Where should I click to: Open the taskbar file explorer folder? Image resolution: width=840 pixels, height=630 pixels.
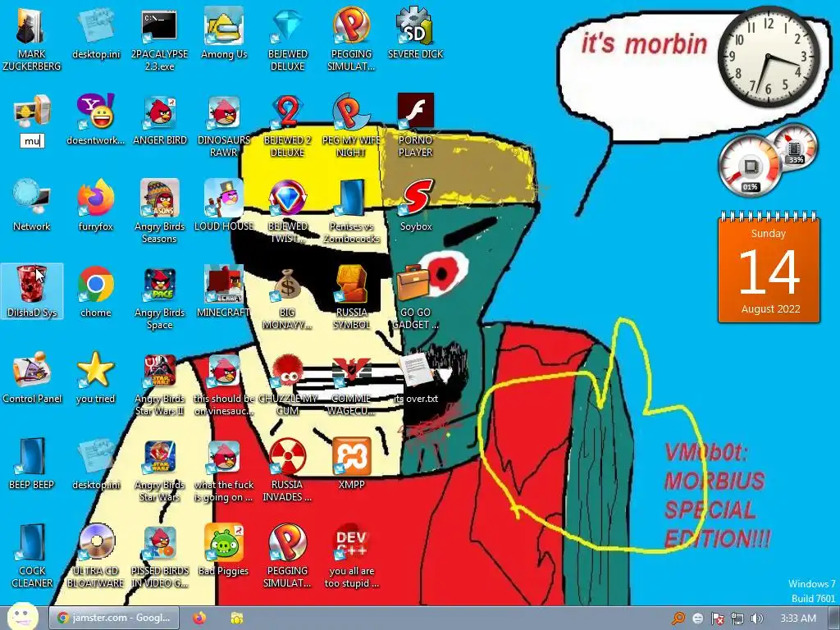(x=237, y=618)
